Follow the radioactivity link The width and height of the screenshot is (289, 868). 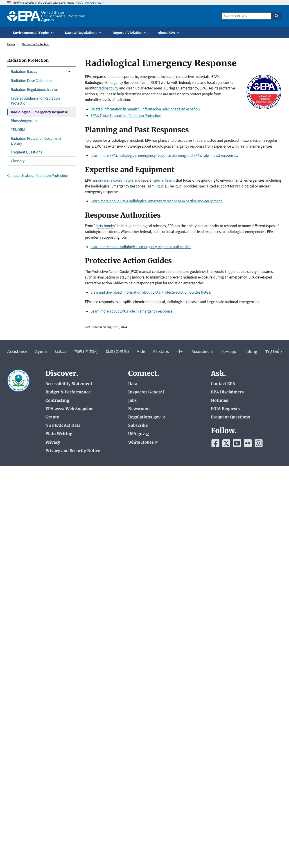click(x=108, y=88)
